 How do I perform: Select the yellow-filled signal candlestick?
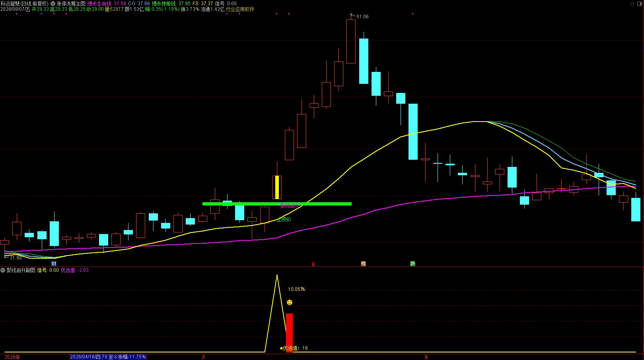[277, 187]
